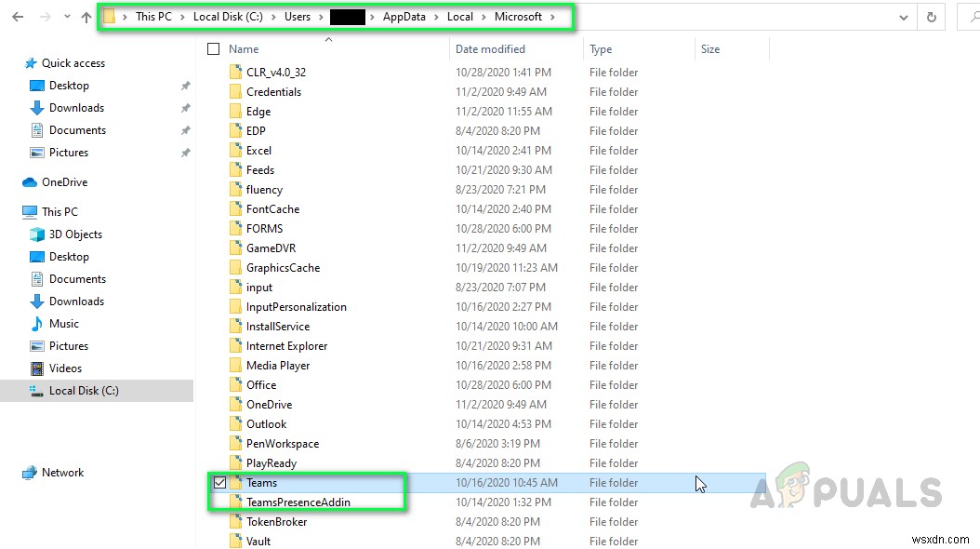Open address bar history dropdown
Screen dimensions: 980x549
coord(903,18)
